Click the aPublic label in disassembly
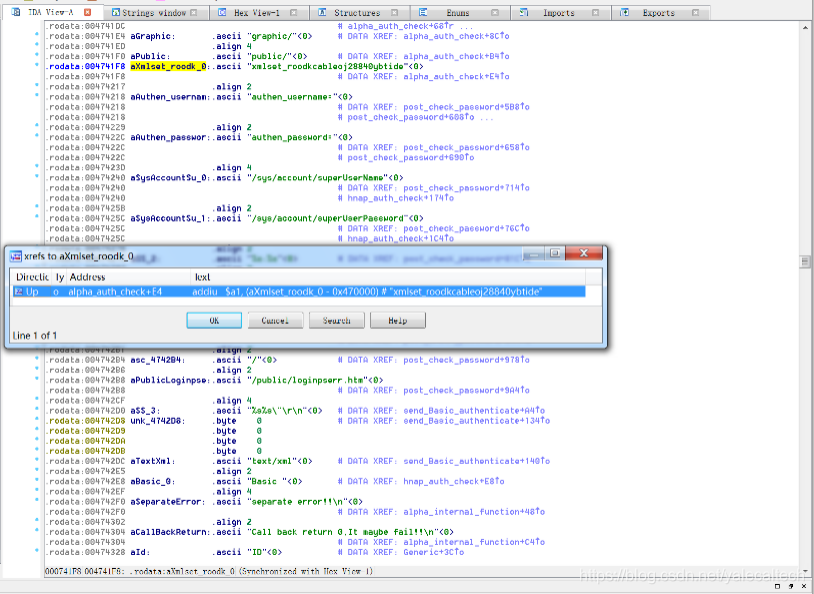Viewport: 814px width, 594px height. [150, 56]
